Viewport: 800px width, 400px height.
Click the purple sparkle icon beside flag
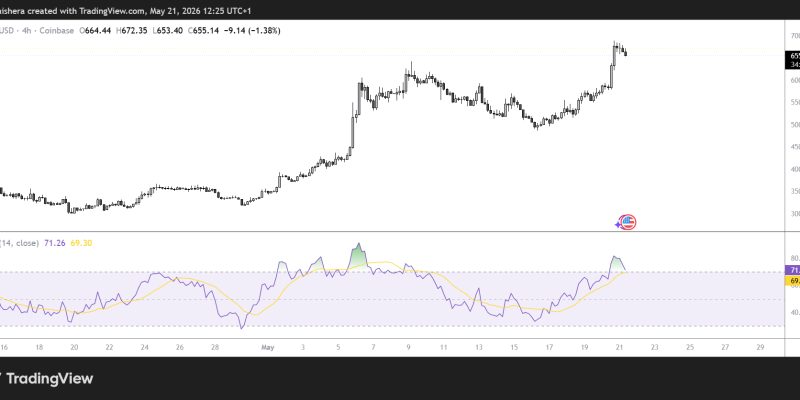(x=619, y=224)
